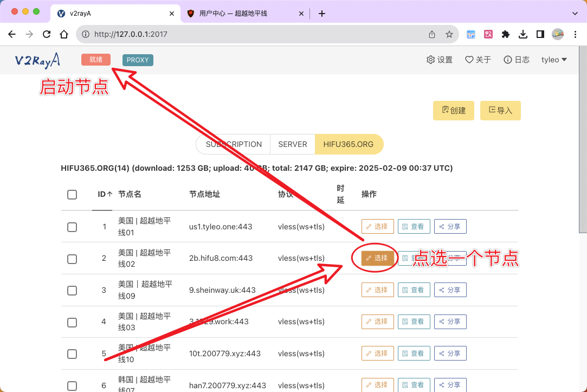Screen dimensions: 587x392
Task: Check the select-all checkbox in the table header
Action: [x=72, y=195]
